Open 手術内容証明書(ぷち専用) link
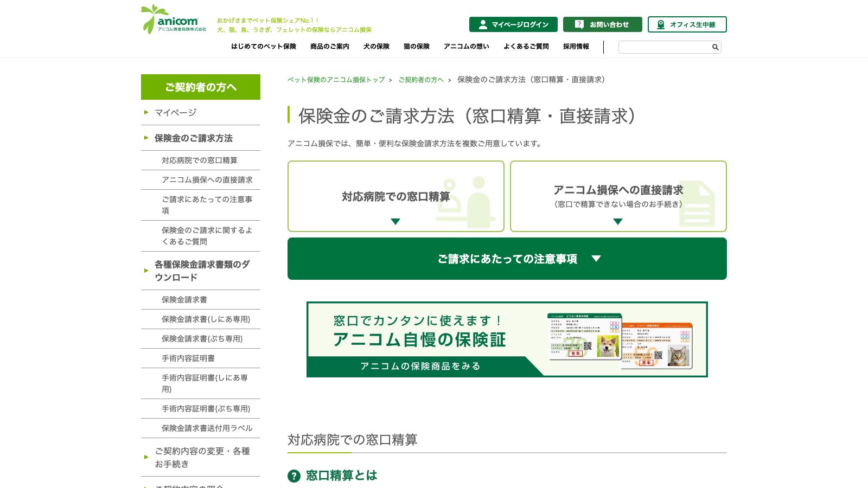Viewport: 868px width, 488px height. coord(201,409)
